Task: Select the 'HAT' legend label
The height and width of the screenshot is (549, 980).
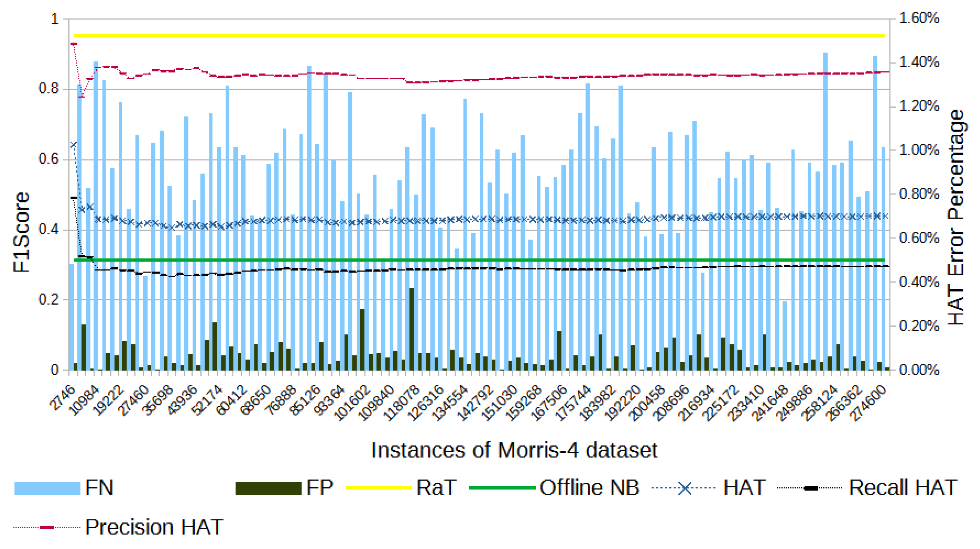Action: [744, 488]
